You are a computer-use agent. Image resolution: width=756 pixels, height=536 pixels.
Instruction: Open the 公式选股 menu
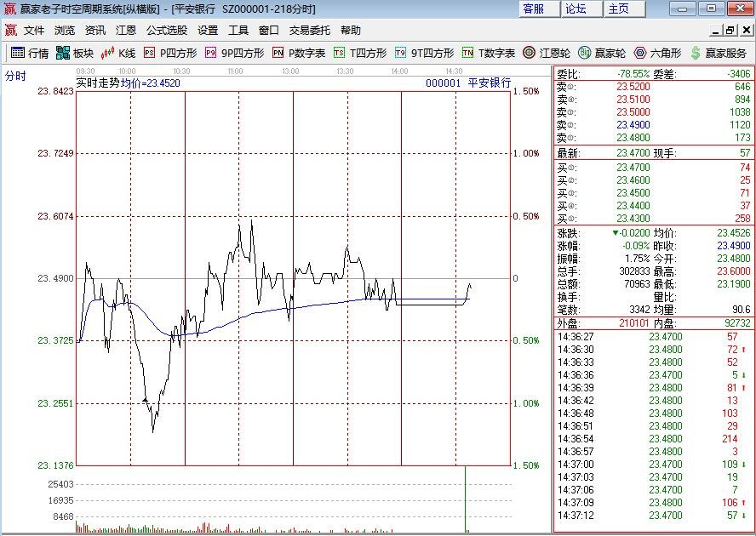pyautogui.click(x=167, y=31)
